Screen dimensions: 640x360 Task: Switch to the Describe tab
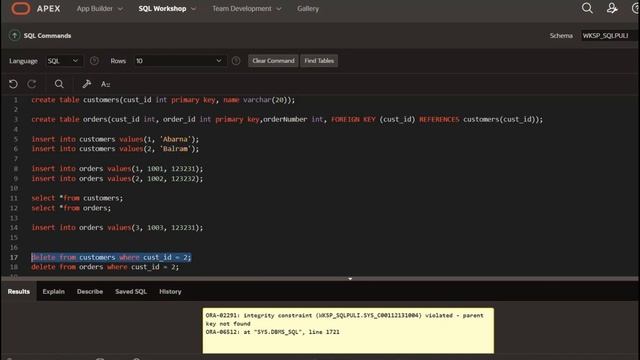(x=90, y=291)
